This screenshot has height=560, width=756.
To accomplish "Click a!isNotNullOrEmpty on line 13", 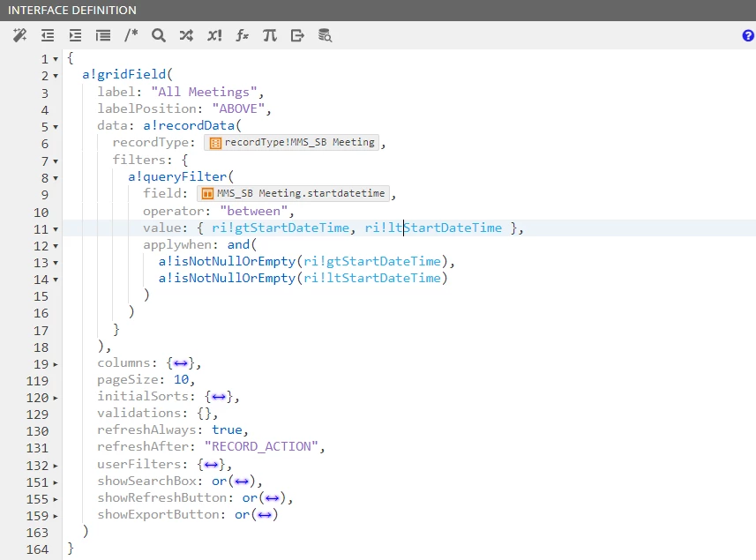I will point(227,262).
